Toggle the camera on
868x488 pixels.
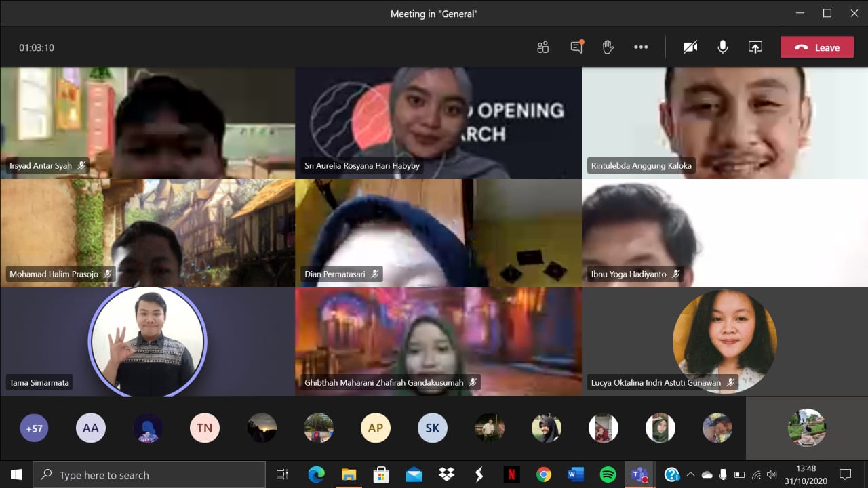click(690, 47)
